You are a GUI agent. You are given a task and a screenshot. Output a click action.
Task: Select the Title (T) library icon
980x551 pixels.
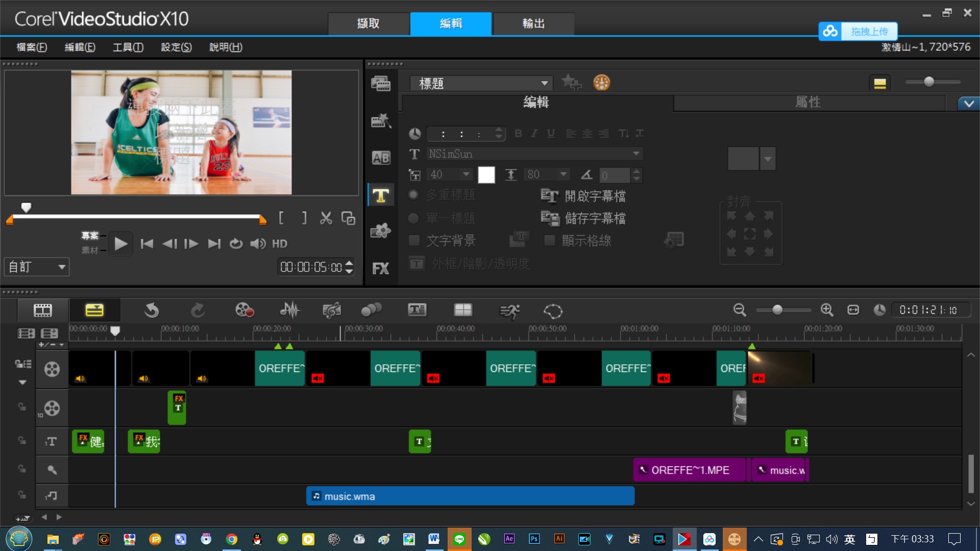[x=381, y=195]
